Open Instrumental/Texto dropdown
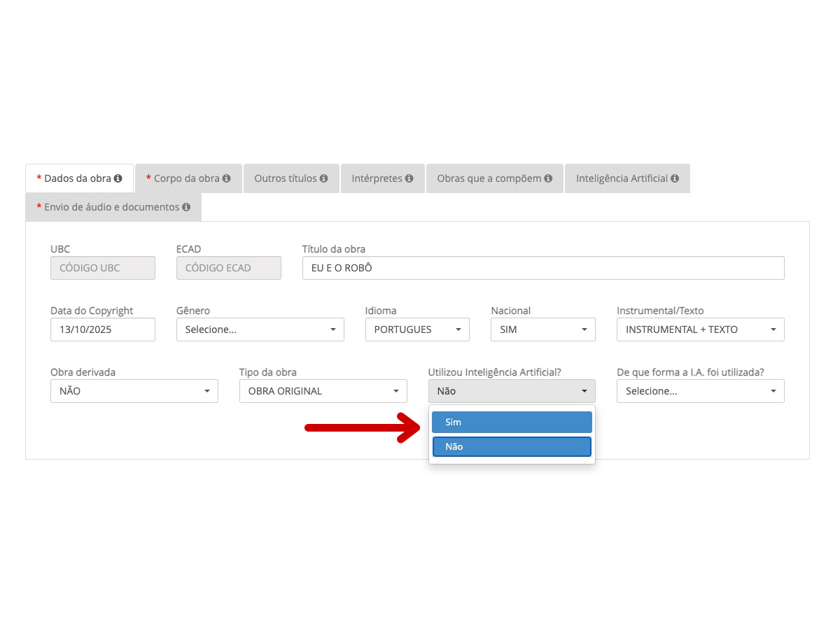Screen dimensions: 840x631 [700, 329]
